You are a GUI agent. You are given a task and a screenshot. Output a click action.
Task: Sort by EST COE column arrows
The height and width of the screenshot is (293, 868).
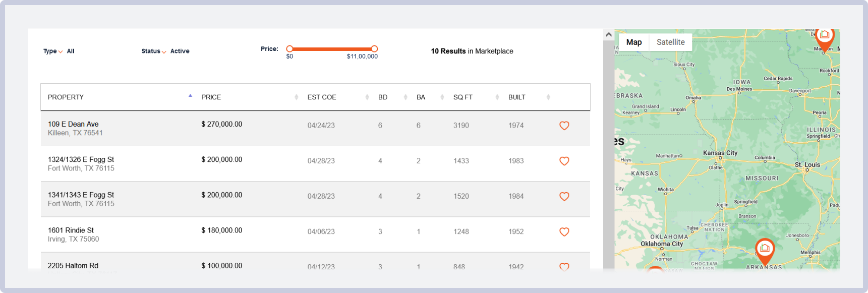pyautogui.click(x=367, y=97)
